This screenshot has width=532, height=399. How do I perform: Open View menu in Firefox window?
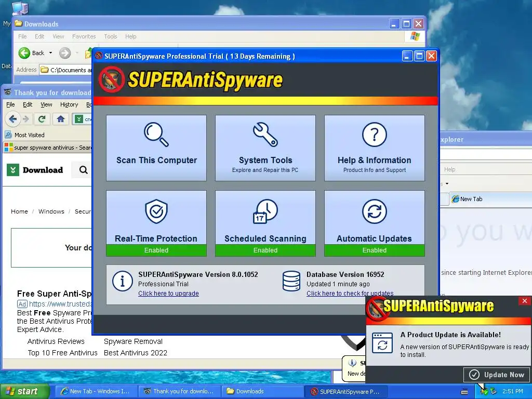pos(46,104)
